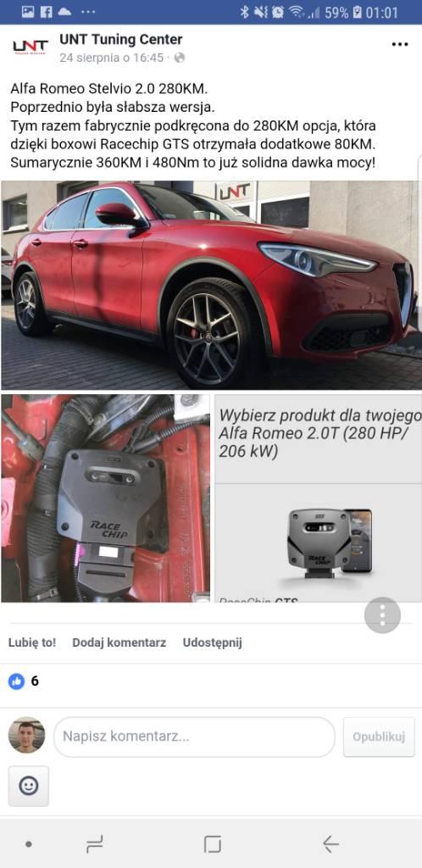Image resolution: width=422 pixels, height=868 pixels.
Task: Tap Dodaj komentarz to comment
Action: tap(119, 643)
